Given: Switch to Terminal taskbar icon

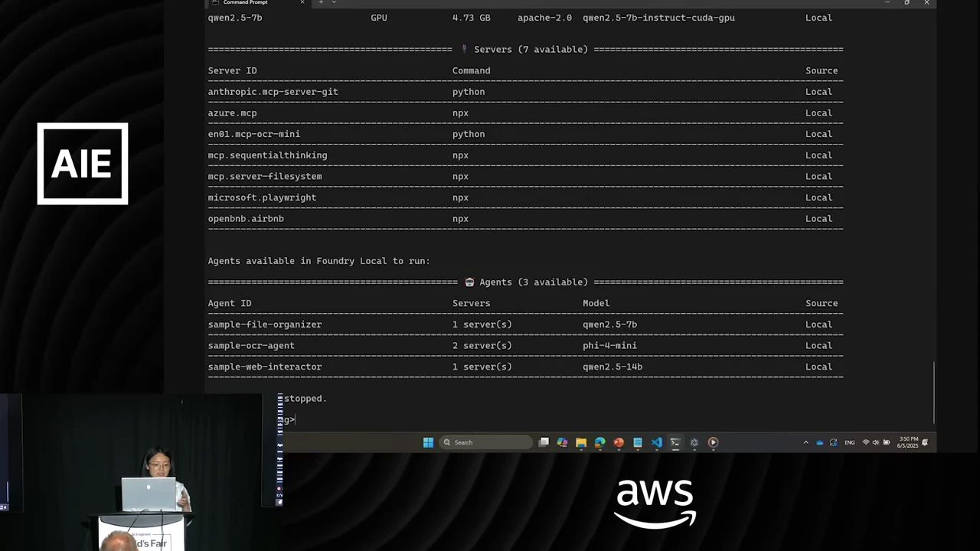Looking at the screenshot, I should [x=675, y=442].
